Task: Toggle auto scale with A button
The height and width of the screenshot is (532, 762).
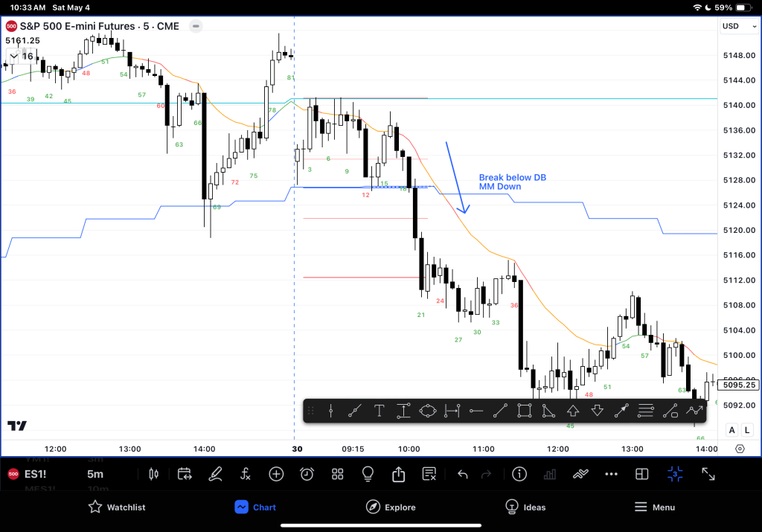Action: point(732,430)
